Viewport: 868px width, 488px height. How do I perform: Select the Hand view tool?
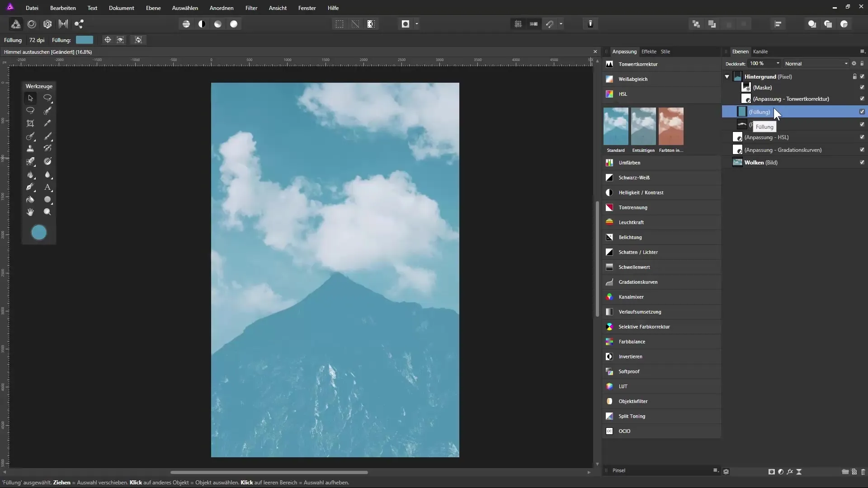coord(30,212)
